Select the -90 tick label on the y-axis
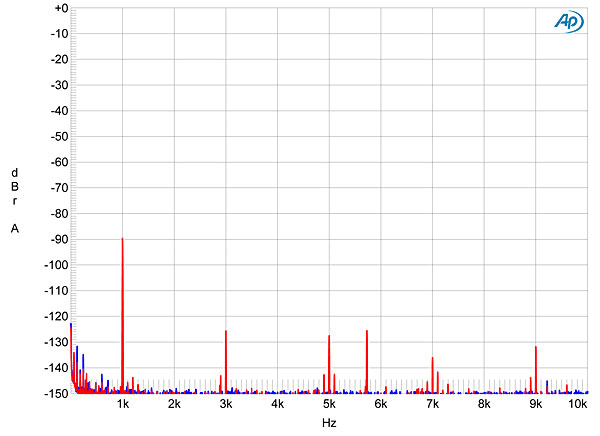 pos(54,239)
